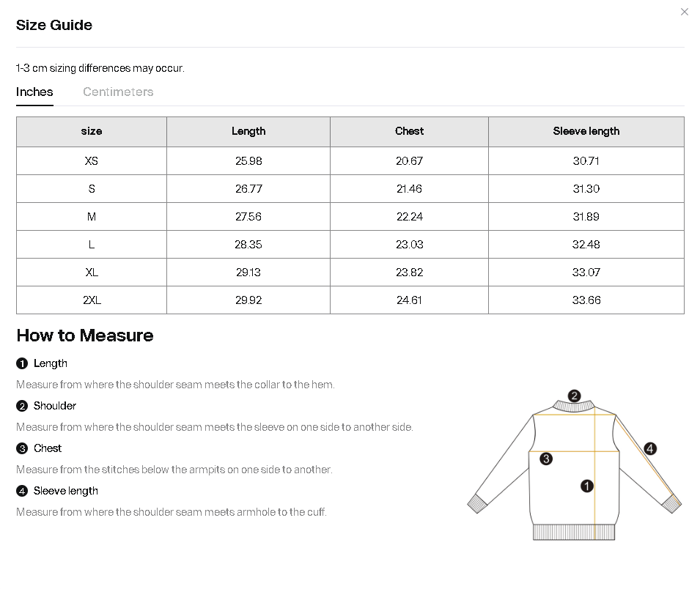This screenshot has height=589, width=700.
Task: Click the number 2 Shoulder bullet icon
Action: [22, 406]
